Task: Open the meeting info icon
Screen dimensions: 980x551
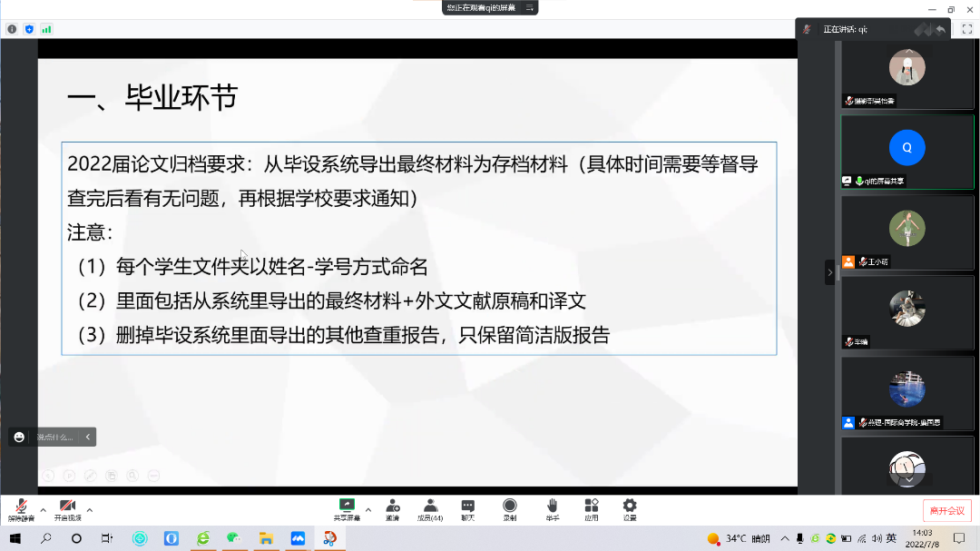Action: point(12,29)
